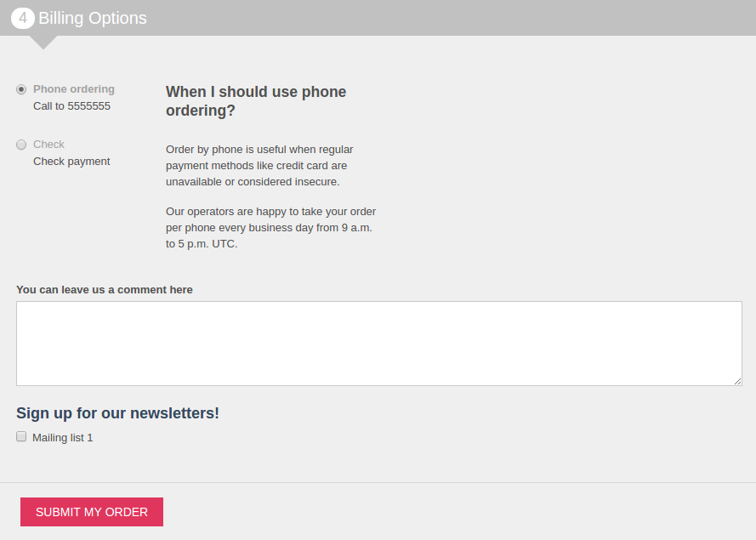This screenshot has height=540, width=756.
Task: Click the "Sign up for our newsletters!" heading
Action: [117, 413]
